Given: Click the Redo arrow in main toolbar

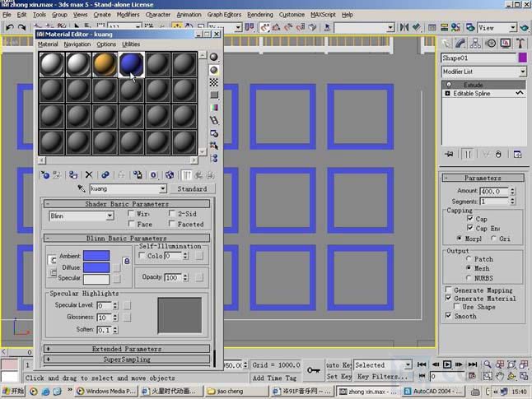Looking at the screenshot, I should (x=21, y=27).
